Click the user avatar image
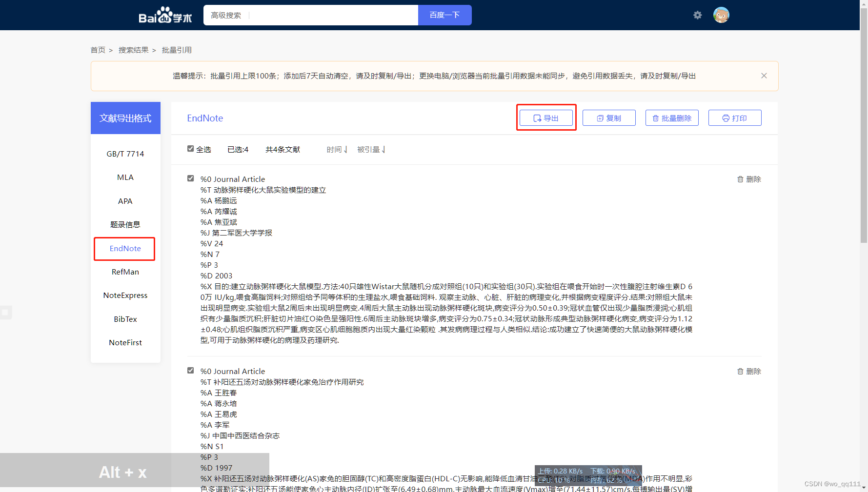This screenshot has height=492, width=868. coord(721,15)
